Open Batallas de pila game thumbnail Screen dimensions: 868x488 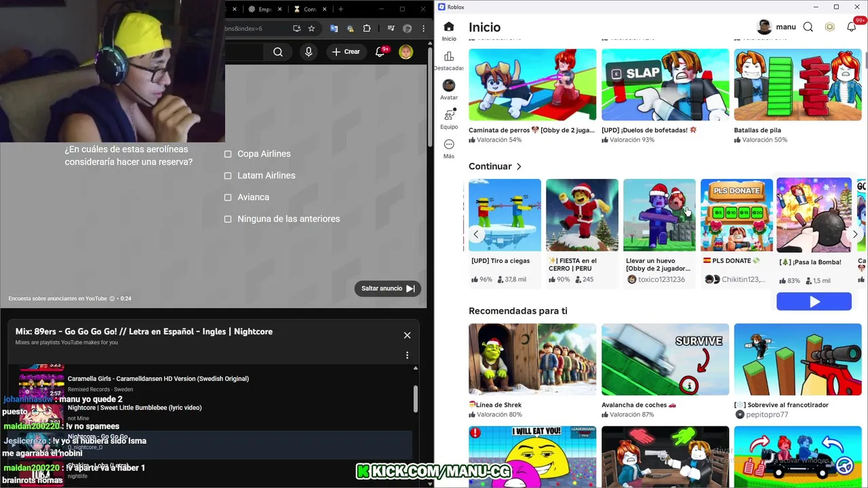(797, 85)
